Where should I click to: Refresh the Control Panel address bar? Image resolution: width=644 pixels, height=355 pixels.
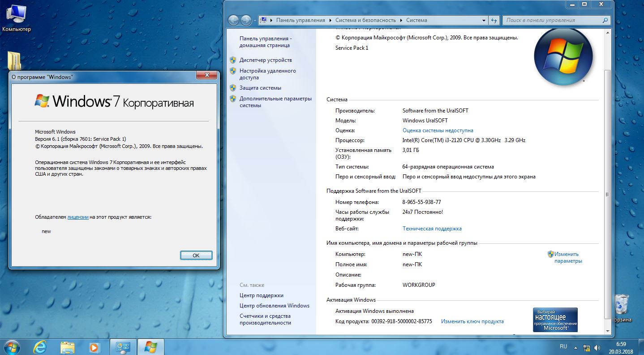tap(494, 20)
